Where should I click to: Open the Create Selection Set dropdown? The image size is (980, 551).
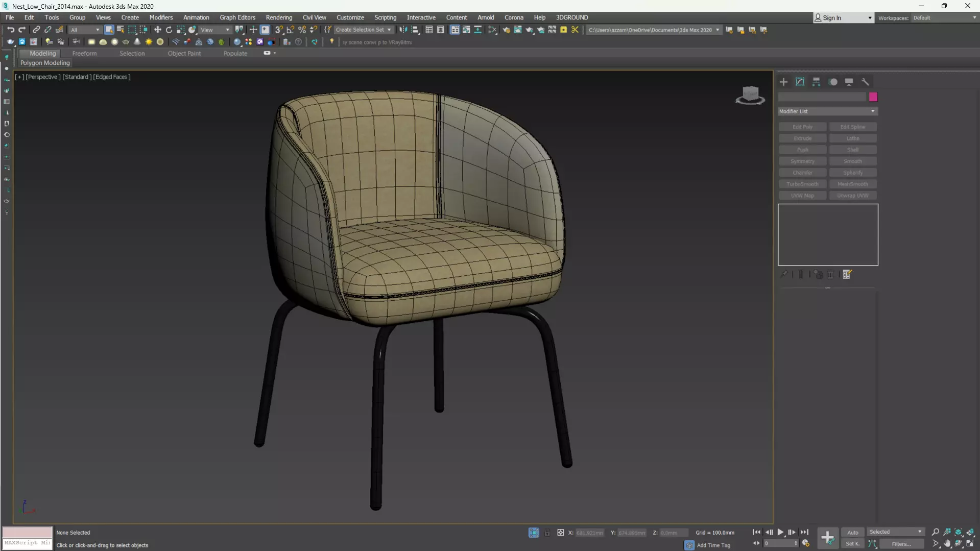point(364,30)
